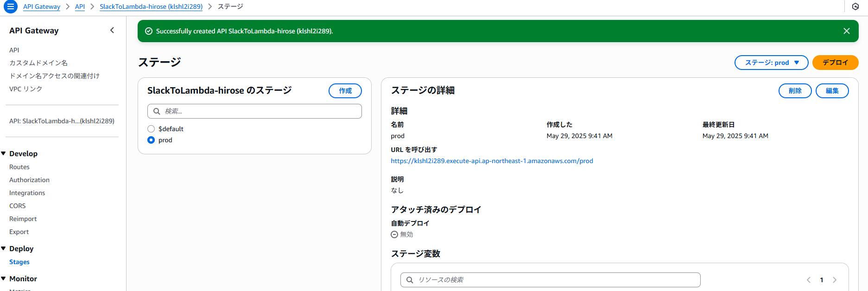Go to previous page of stage variables
The image size is (868, 291).
tap(809, 280)
